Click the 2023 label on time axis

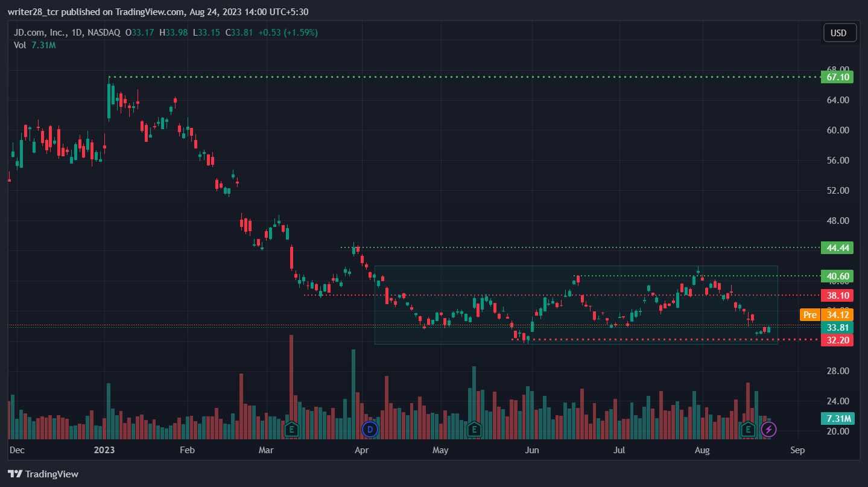pyautogui.click(x=104, y=450)
